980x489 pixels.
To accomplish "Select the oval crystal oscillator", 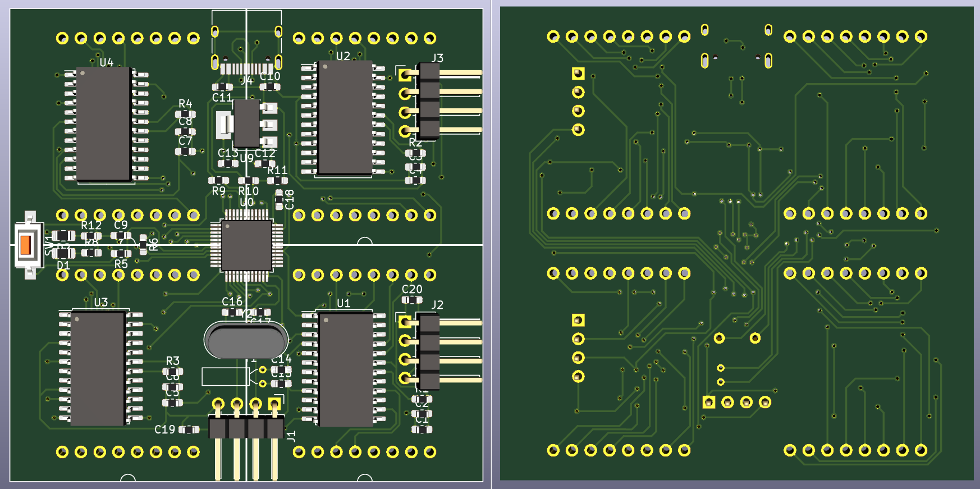I will [x=246, y=340].
